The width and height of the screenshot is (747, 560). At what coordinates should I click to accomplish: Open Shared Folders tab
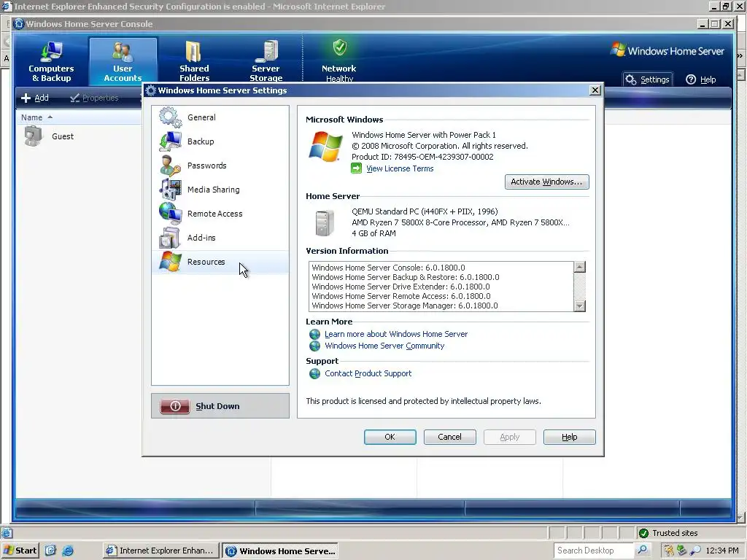pos(194,61)
